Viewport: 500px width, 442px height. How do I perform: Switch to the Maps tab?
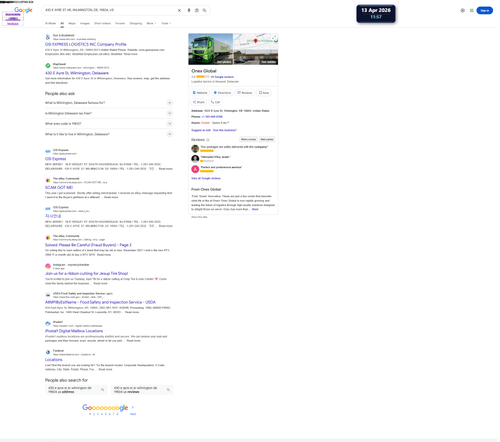point(72,23)
